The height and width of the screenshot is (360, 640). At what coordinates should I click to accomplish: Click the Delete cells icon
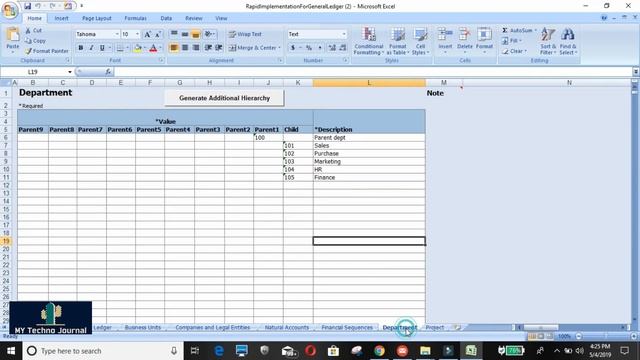click(464, 34)
